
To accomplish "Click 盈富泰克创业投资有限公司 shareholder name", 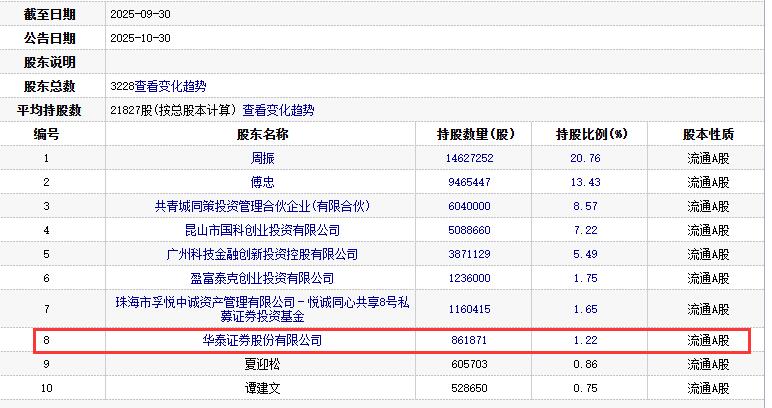I will (x=263, y=278).
